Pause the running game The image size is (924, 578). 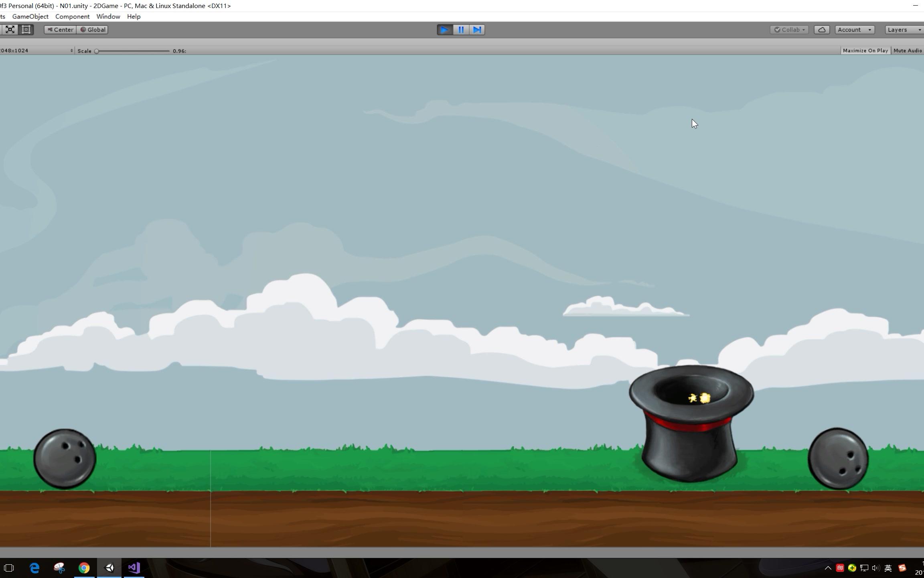pyautogui.click(x=461, y=30)
